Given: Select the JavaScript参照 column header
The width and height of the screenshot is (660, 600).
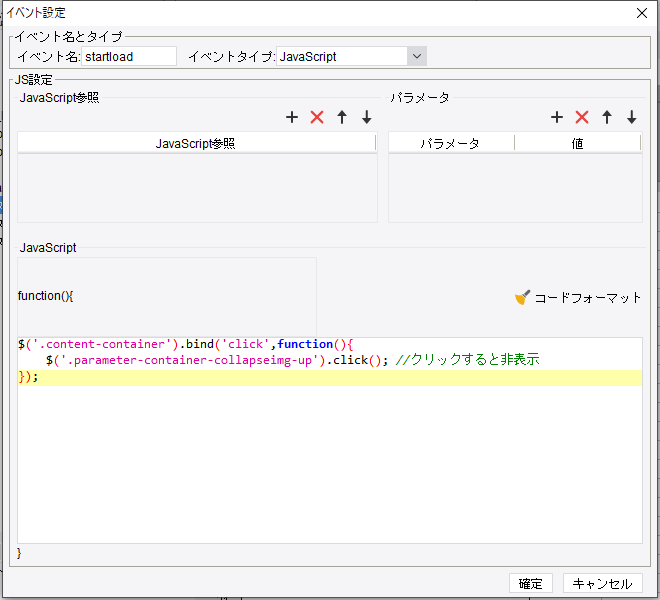Looking at the screenshot, I should (196, 144).
